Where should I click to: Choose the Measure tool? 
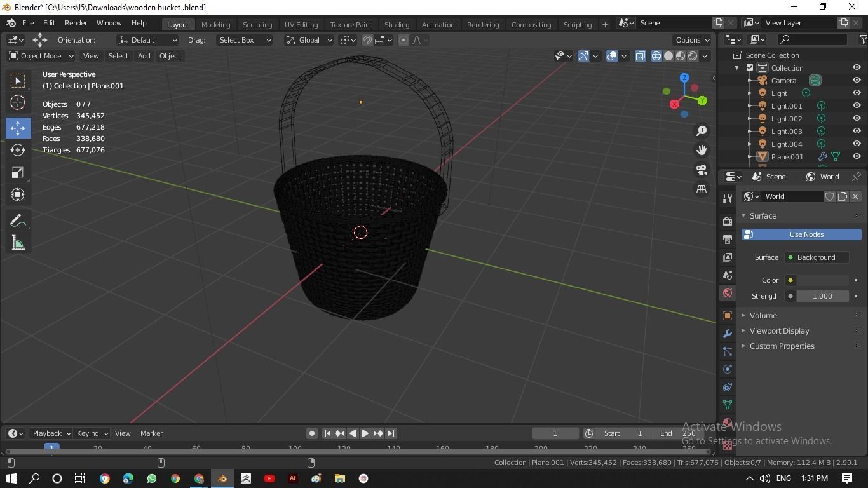(18, 243)
